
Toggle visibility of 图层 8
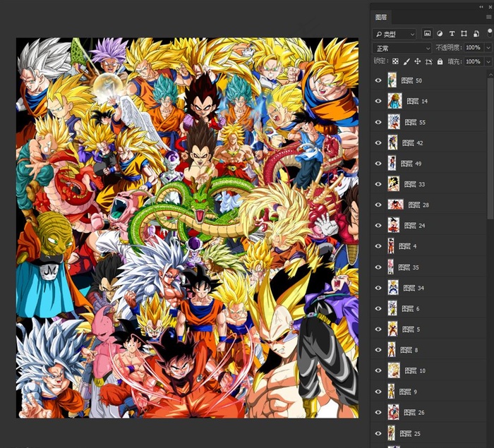[378, 350]
